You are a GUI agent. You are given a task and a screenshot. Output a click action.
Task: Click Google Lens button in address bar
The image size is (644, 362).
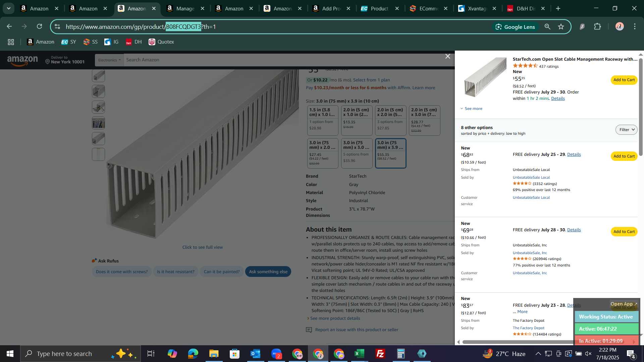click(x=516, y=27)
